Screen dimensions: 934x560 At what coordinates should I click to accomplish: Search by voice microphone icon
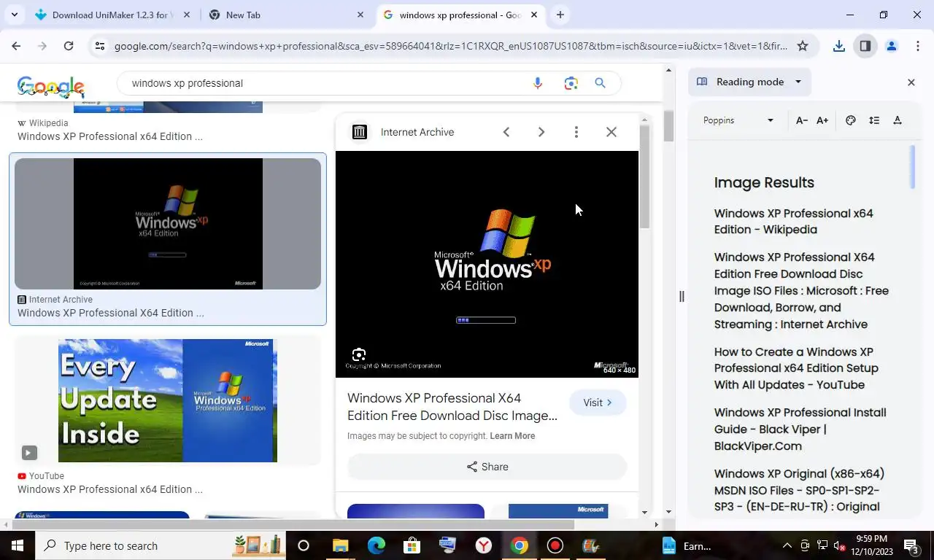[x=538, y=83]
